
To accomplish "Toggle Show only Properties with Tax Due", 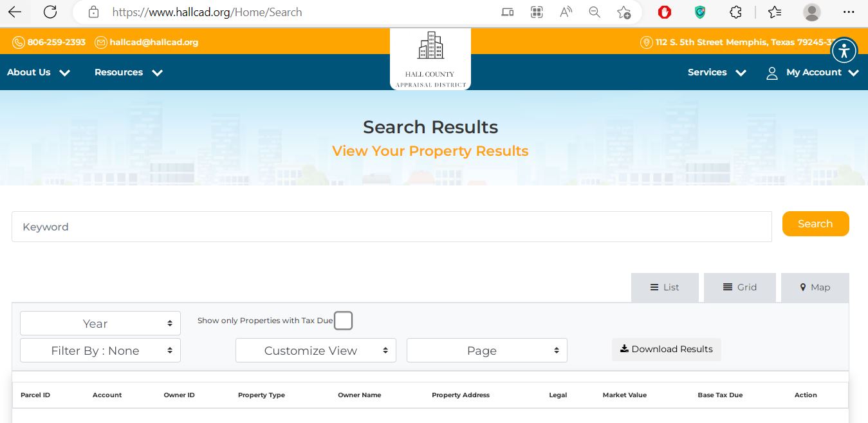I will coord(343,321).
